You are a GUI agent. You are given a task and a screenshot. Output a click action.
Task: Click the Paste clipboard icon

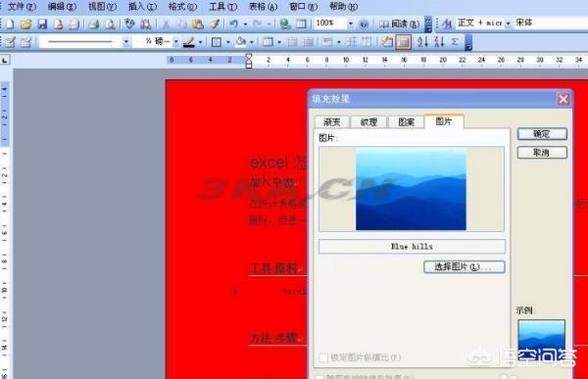(x=198, y=24)
